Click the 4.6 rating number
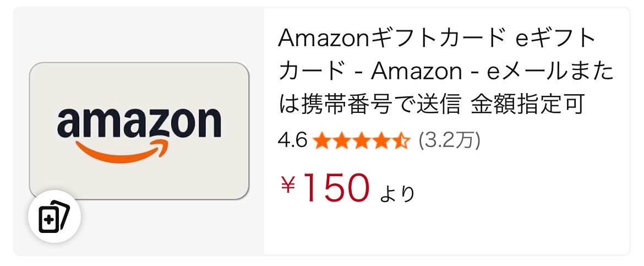 (292, 142)
